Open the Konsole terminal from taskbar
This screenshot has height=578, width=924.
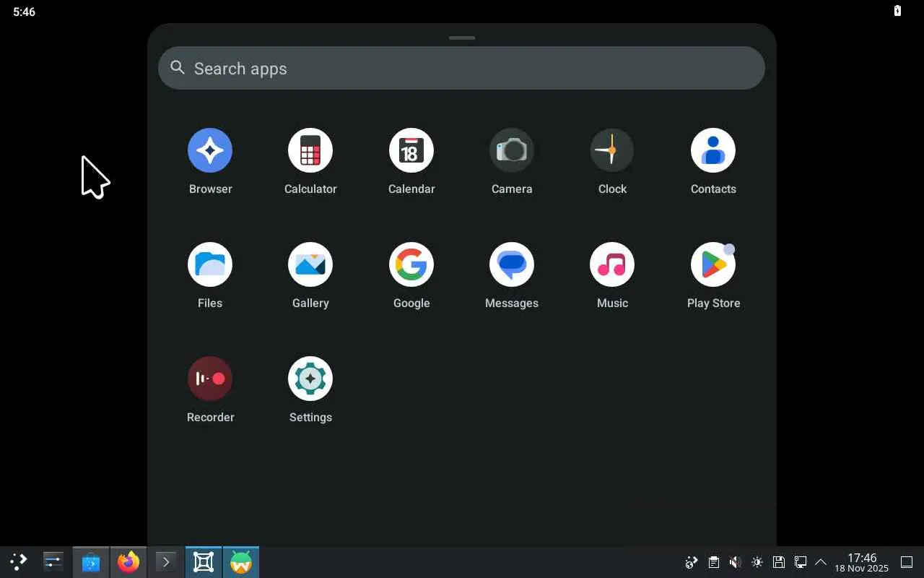pos(166,562)
